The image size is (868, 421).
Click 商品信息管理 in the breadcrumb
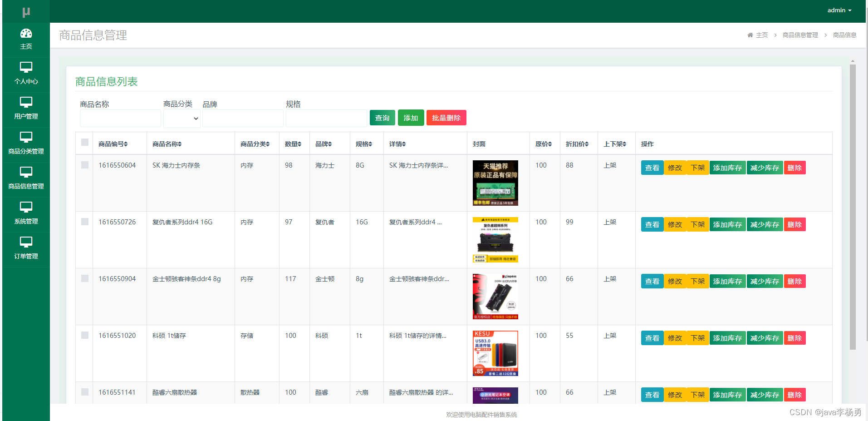click(x=800, y=35)
